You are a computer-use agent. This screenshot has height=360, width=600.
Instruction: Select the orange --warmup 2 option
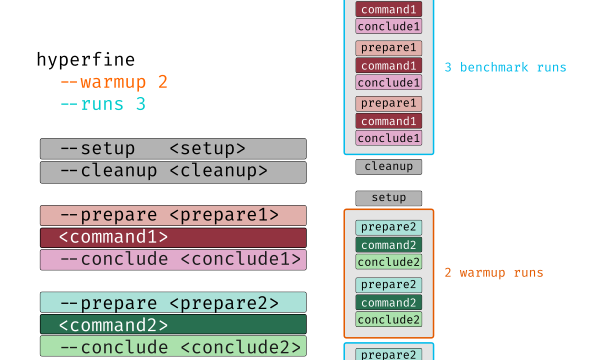pos(114,82)
